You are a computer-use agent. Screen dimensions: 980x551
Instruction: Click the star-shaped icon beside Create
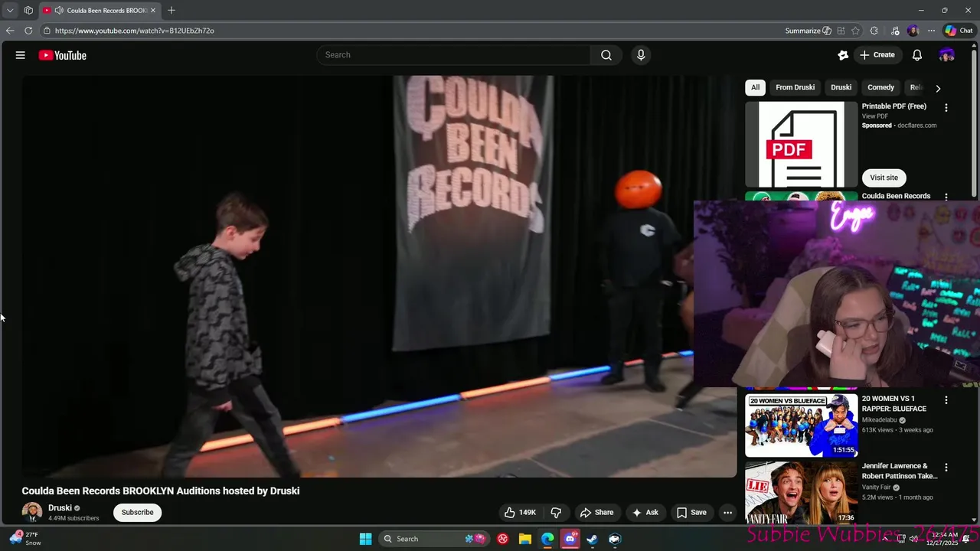[843, 55]
